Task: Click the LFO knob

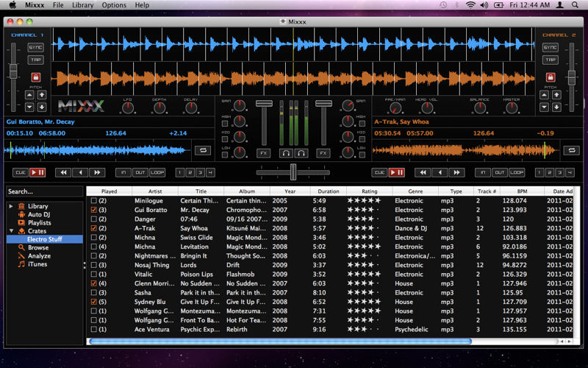Action: [x=128, y=108]
